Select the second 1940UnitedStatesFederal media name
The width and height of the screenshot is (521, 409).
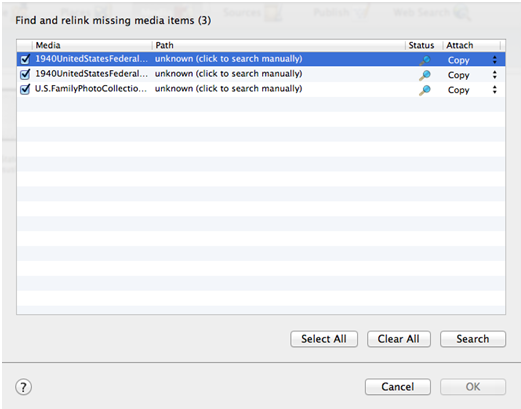click(91, 74)
